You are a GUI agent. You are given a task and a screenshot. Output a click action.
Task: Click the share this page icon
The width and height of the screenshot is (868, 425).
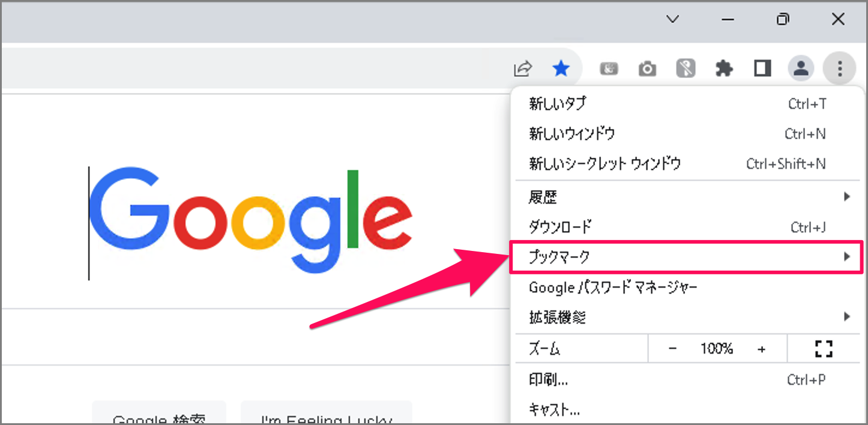pyautogui.click(x=522, y=68)
